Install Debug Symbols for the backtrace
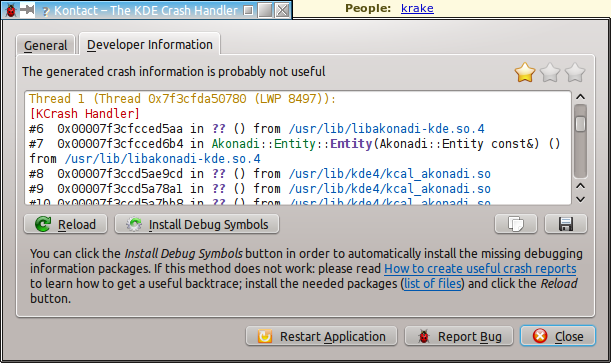This screenshot has height=363, width=611. point(197,224)
